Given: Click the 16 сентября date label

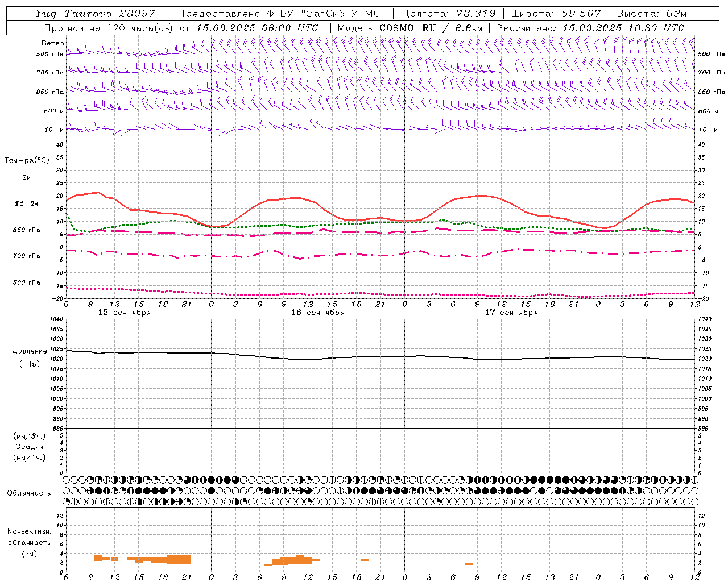Looking at the screenshot, I should (318, 313).
